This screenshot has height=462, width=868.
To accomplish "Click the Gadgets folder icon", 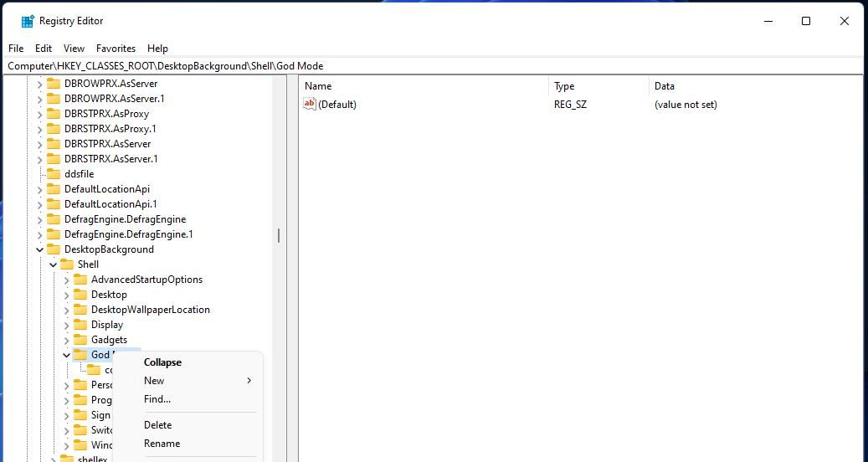I will click(x=80, y=339).
